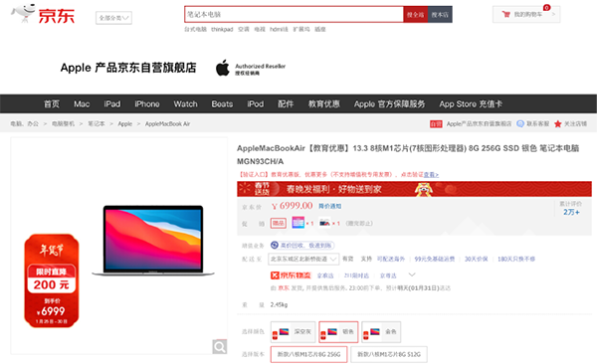Click the 京准达 delivery link
597x364 pixels.
coord(325,275)
